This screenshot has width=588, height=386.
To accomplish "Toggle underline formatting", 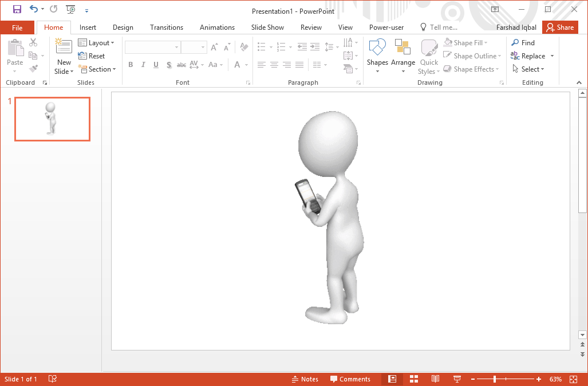I will (x=156, y=64).
